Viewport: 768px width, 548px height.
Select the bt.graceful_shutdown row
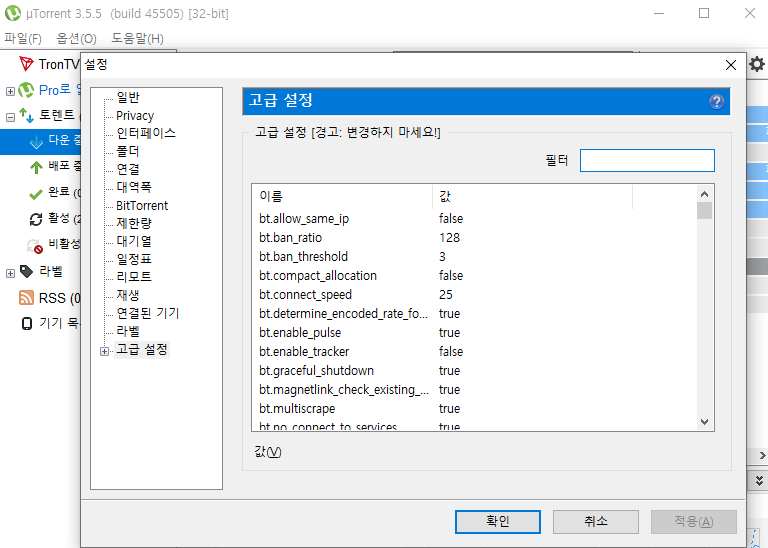[474, 371]
